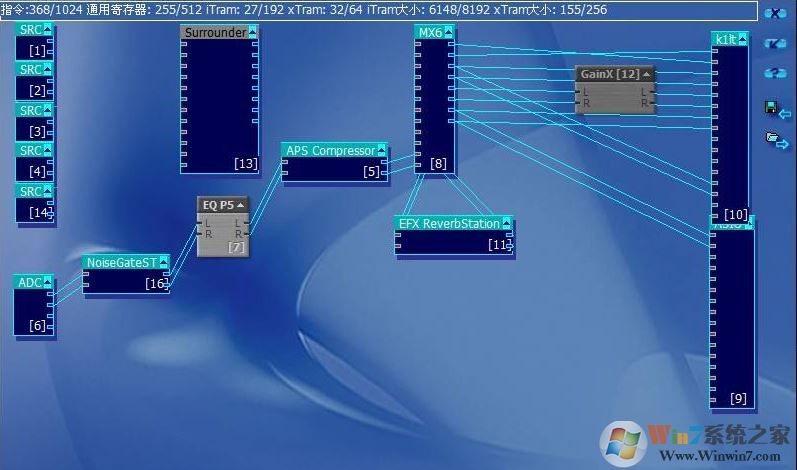The height and width of the screenshot is (470, 797).
Task: Click the arrow on the k1lt module
Action: point(741,39)
